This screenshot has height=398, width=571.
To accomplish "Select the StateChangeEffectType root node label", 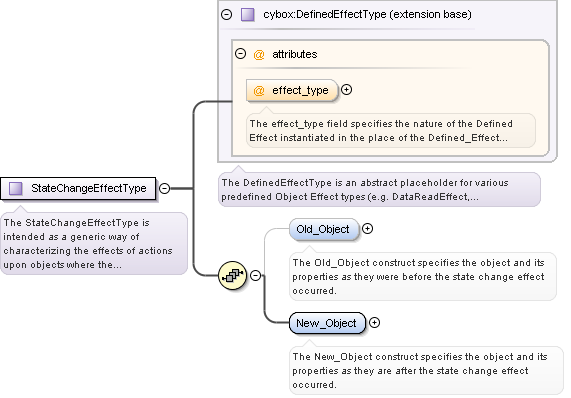I will (x=78, y=189).
